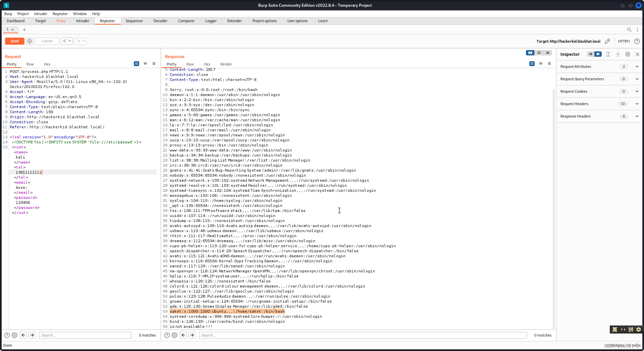Close the Inspector panel
The width and height of the screenshot is (644, 351).
pyautogui.click(x=637, y=54)
